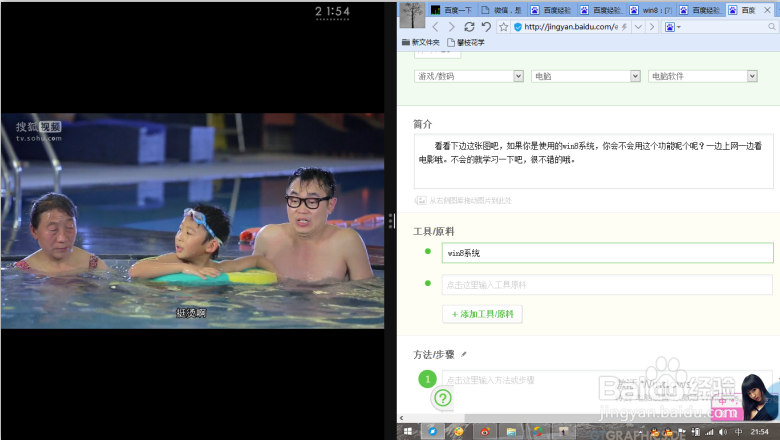Click the second QQ penguin tray icon
Screen dimensions: 780x440
tap(668, 432)
